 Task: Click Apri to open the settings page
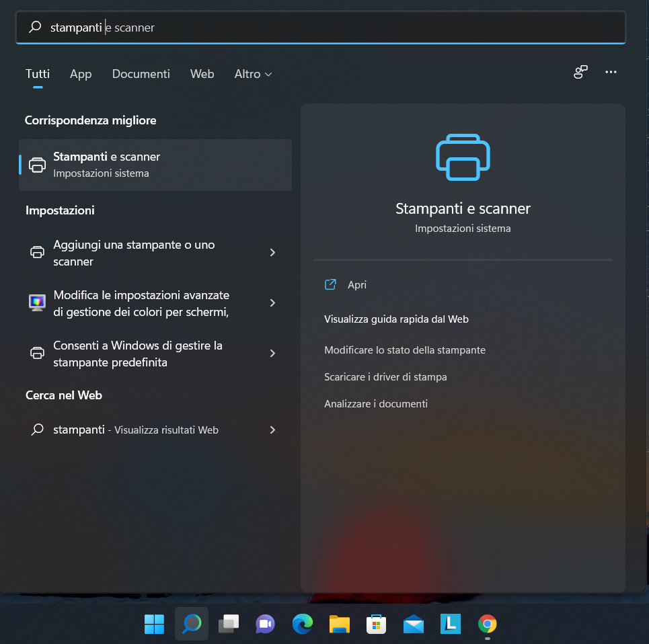tap(357, 284)
